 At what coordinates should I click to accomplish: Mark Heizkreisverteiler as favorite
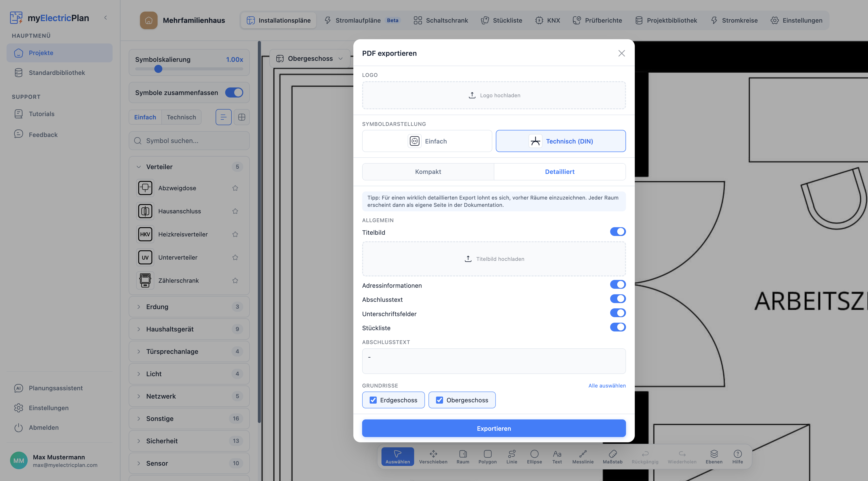tap(235, 234)
